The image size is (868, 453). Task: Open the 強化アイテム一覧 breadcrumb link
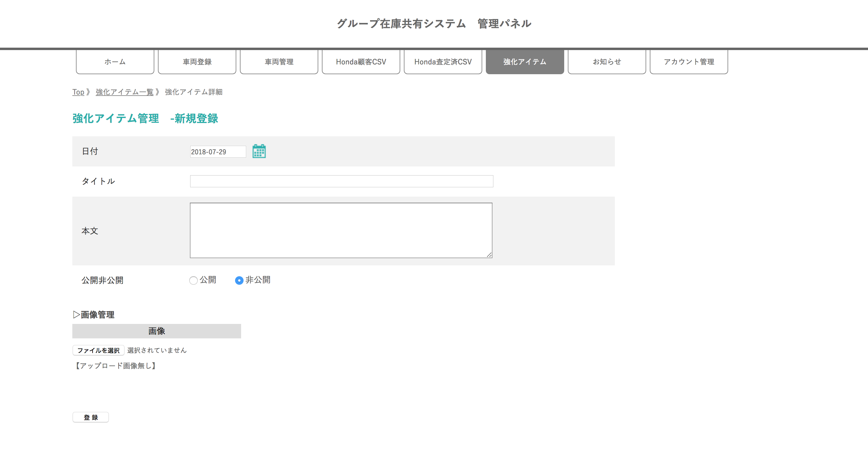[x=124, y=92]
